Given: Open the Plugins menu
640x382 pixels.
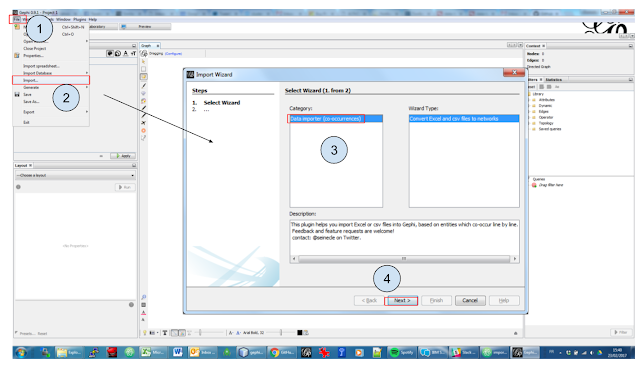Looking at the screenshot, I should (x=80, y=19).
